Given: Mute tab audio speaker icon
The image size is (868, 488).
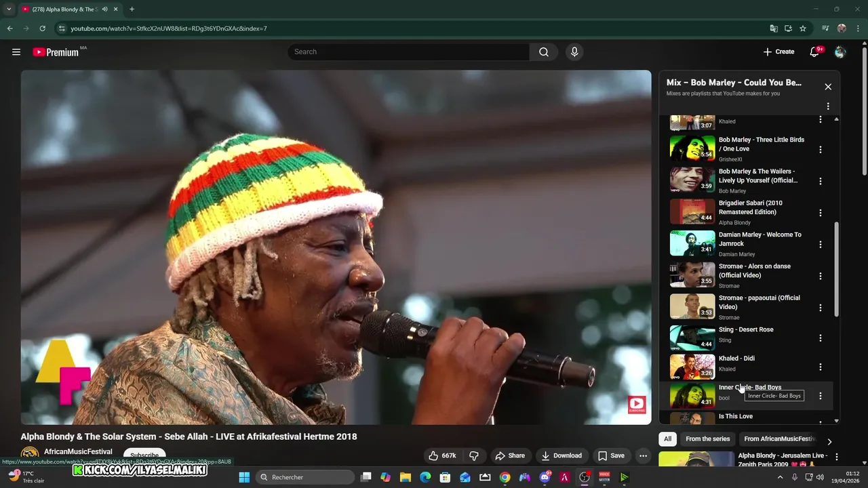Looking at the screenshot, I should pos(104,9).
